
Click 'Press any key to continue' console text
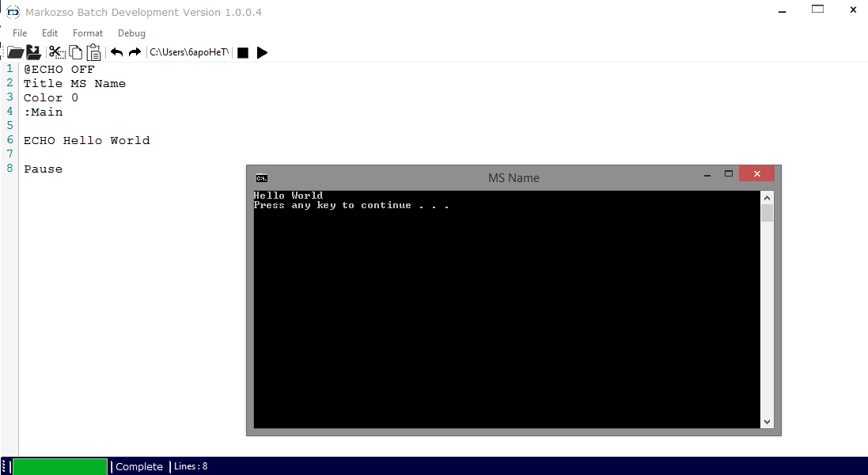point(351,205)
